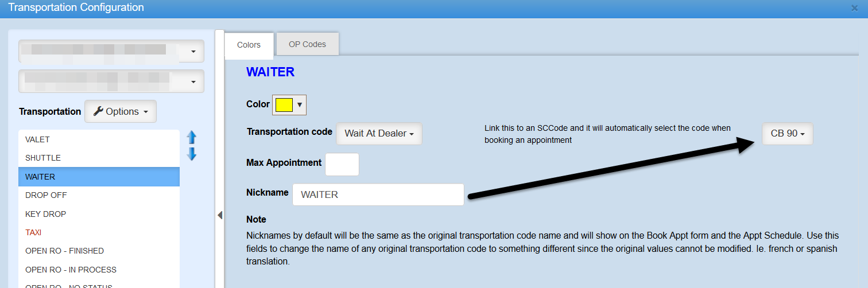This screenshot has width=868, height=288.
Task: Click inside the Max Appointment field
Action: point(342,164)
